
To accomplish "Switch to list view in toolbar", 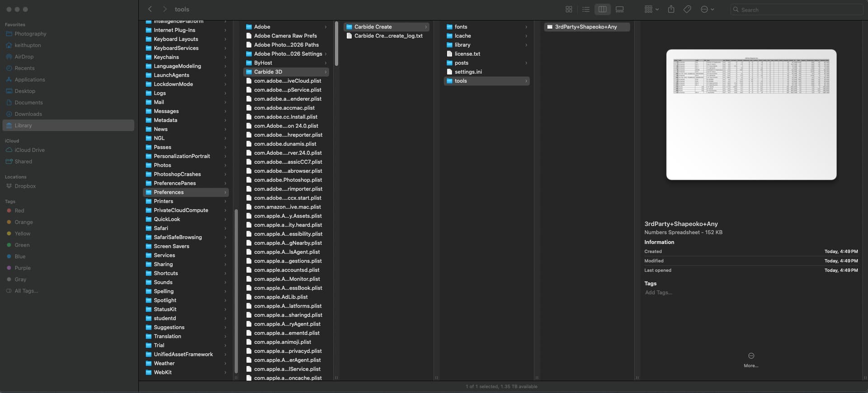I will [x=585, y=9].
